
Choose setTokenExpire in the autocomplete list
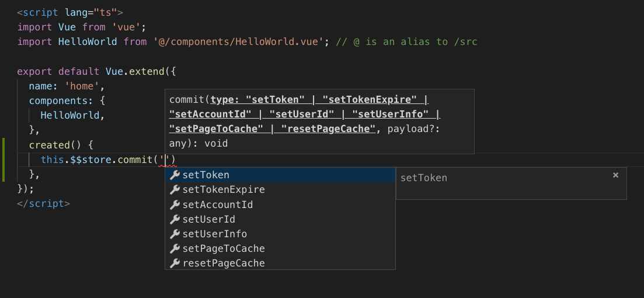[224, 190]
